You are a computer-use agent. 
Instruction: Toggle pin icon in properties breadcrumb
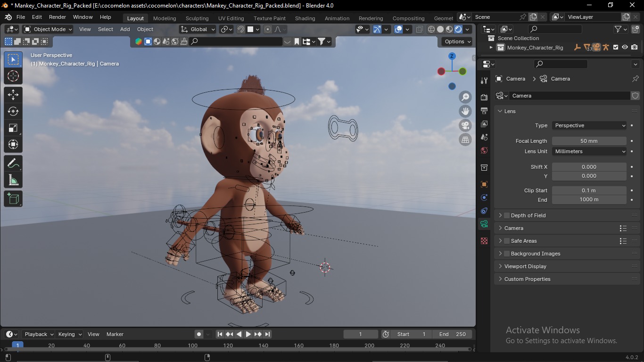(635, 79)
